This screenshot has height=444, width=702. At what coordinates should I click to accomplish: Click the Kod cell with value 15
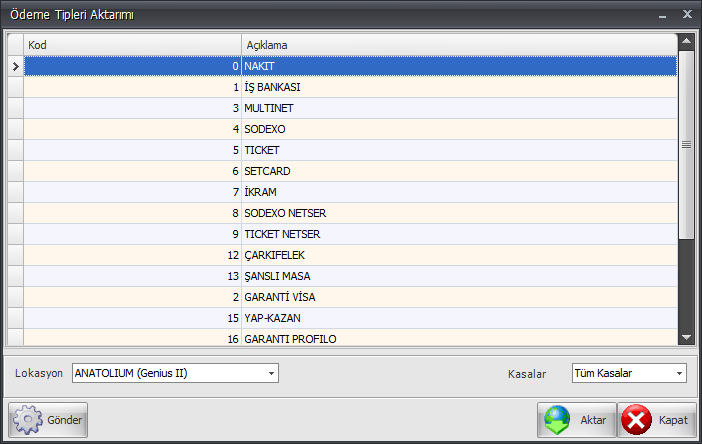pyautogui.click(x=133, y=319)
